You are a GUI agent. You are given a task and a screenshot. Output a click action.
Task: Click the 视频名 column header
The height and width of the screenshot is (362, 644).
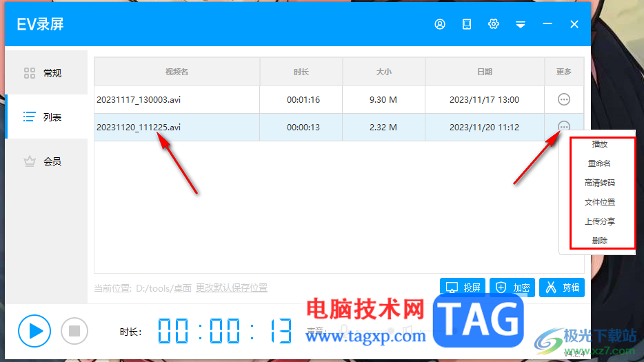tap(177, 72)
